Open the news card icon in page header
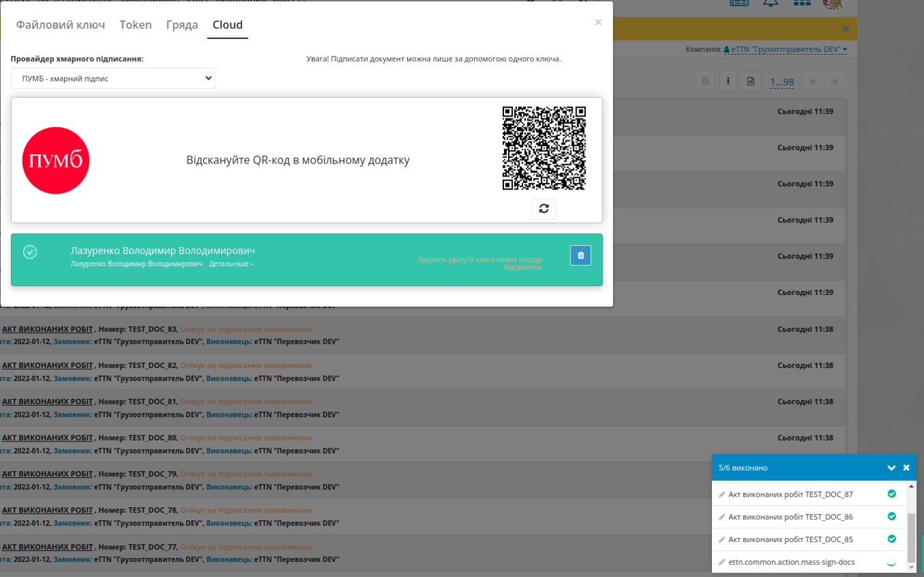The width and height of the screenshot is (924, 577). coord(739,3)
